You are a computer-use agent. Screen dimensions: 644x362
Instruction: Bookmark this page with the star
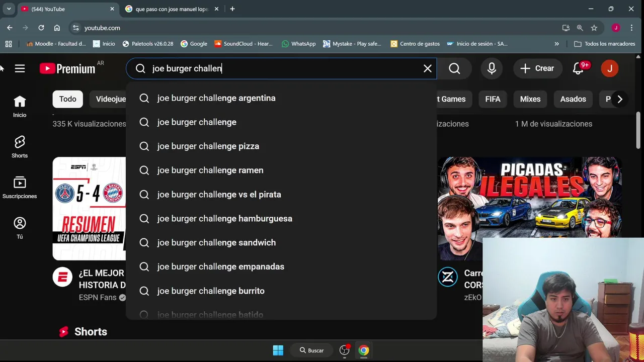[594, 28]
